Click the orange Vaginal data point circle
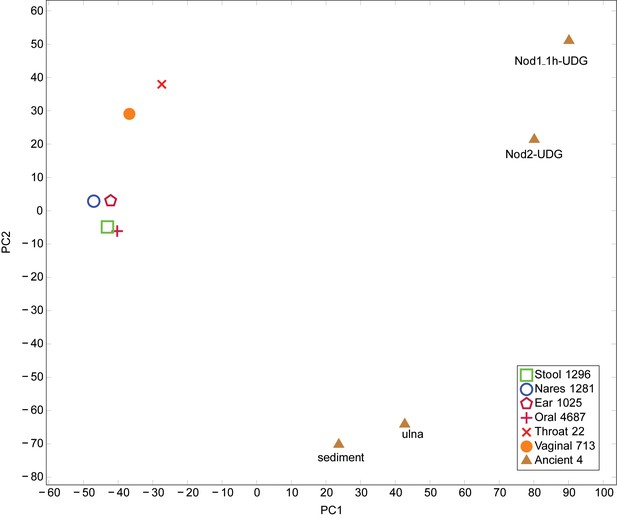Screen dimensions: 617x518 click(129, 114)
